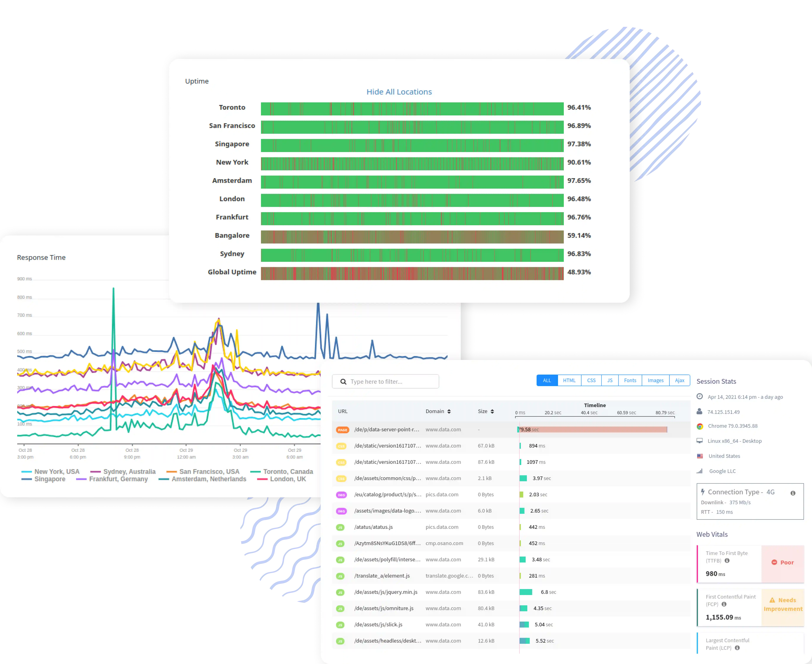Image resolution: width=812 pixels, height=664 pixels.
Task: Toggle the Frankfurt, Germany legend series
Action: 112,479
